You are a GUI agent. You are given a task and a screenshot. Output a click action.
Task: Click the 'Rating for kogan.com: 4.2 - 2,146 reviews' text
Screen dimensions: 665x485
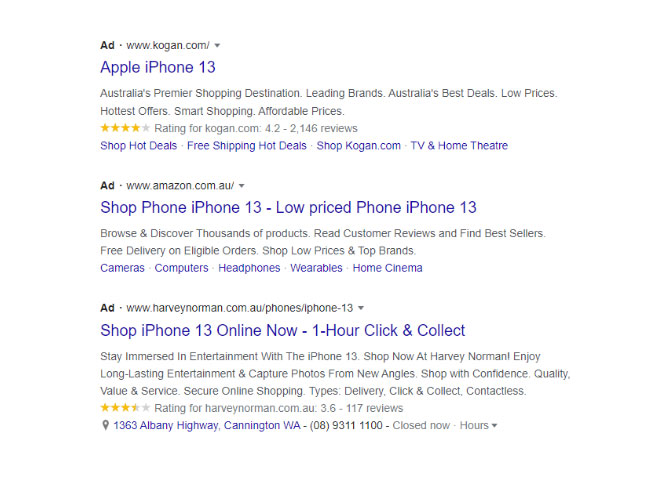pyautogui.click(x=256, y=128)
